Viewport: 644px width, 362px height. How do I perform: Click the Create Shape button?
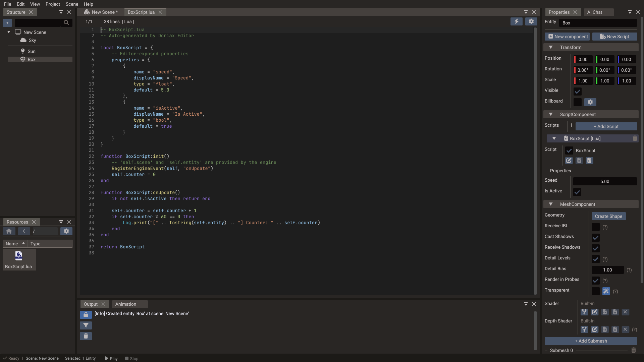[608, 216]
